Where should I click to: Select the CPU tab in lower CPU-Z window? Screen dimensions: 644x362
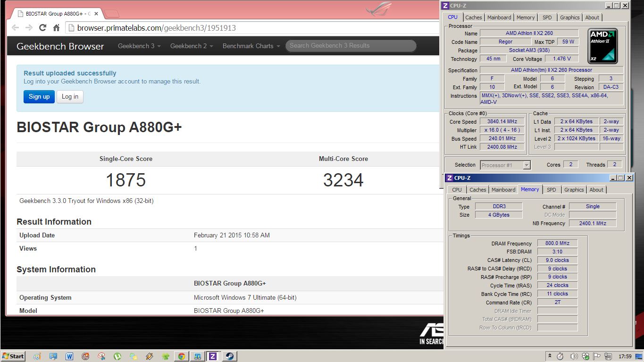point(457,190)
